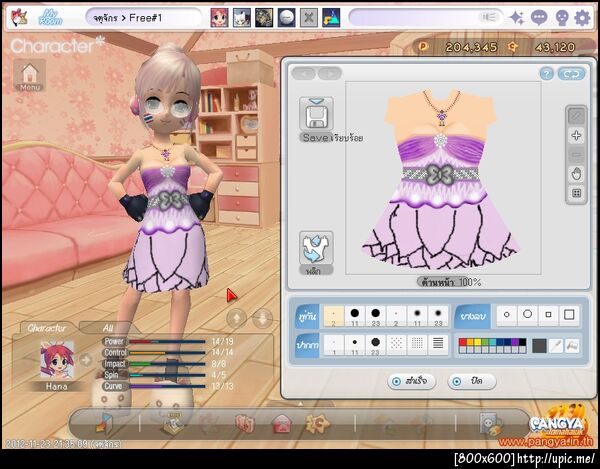Select the dense dot grid pattern brush
Viewport: 600px width, 469px height.
[x=417, y=345]
